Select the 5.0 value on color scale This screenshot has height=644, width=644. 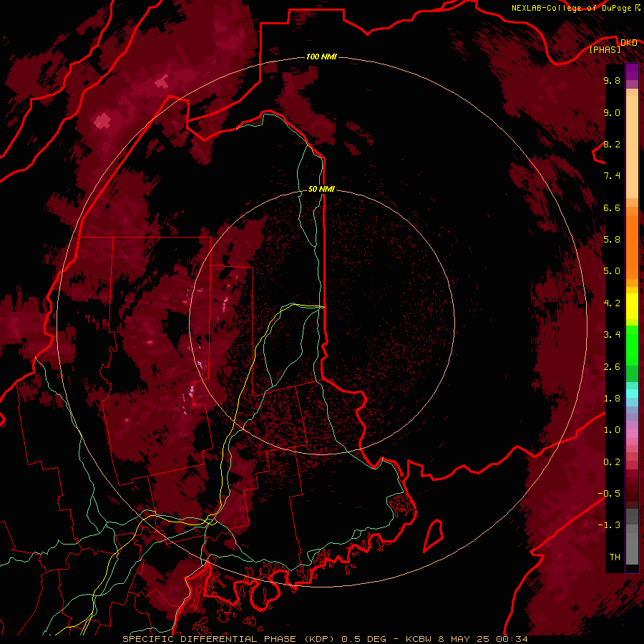click(x=612, y=271)
